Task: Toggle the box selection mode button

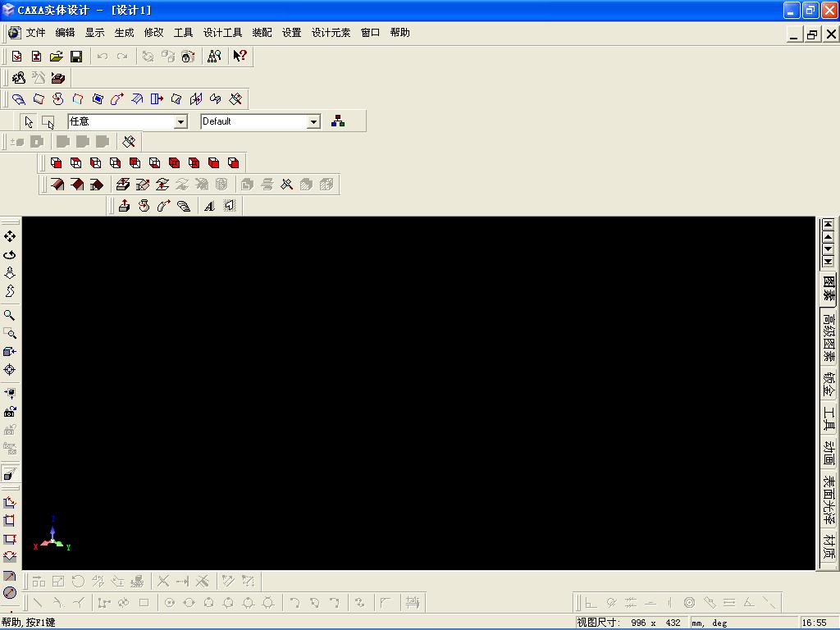Action: click(48, 121)
